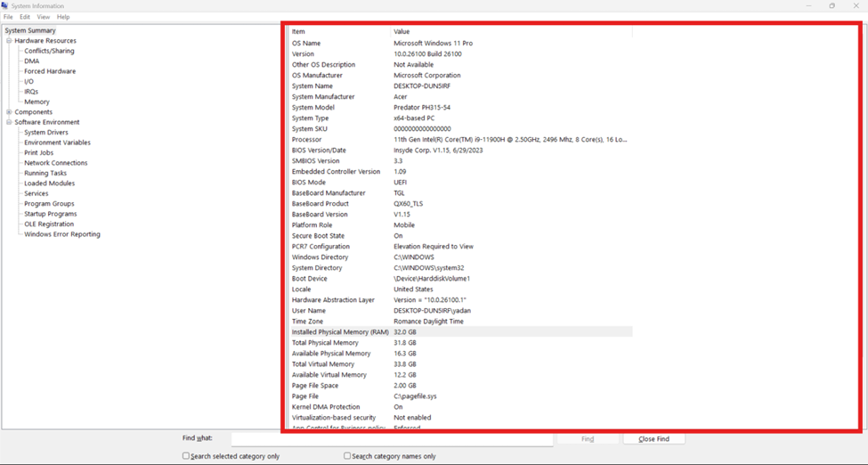
Task: Collapse the Software Environment tree node
Action: click(x=9, y=122)
